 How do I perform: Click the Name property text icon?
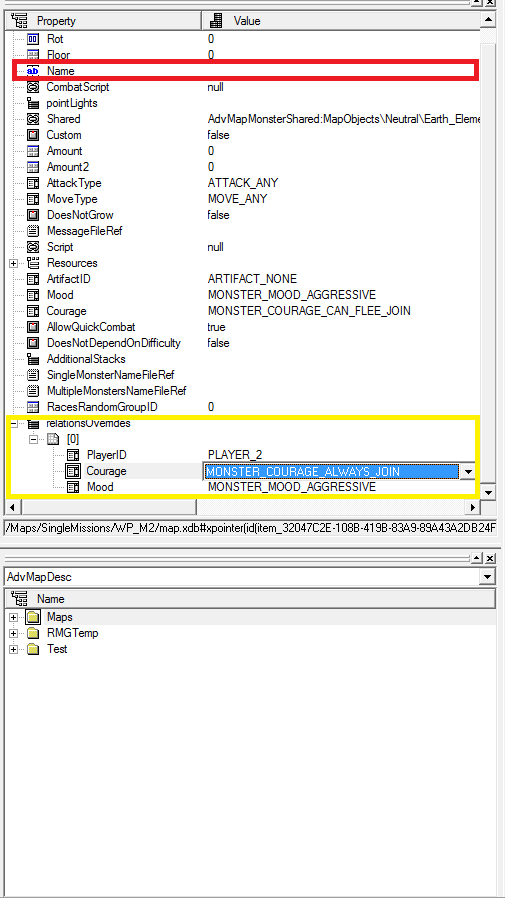pos(33,71)
